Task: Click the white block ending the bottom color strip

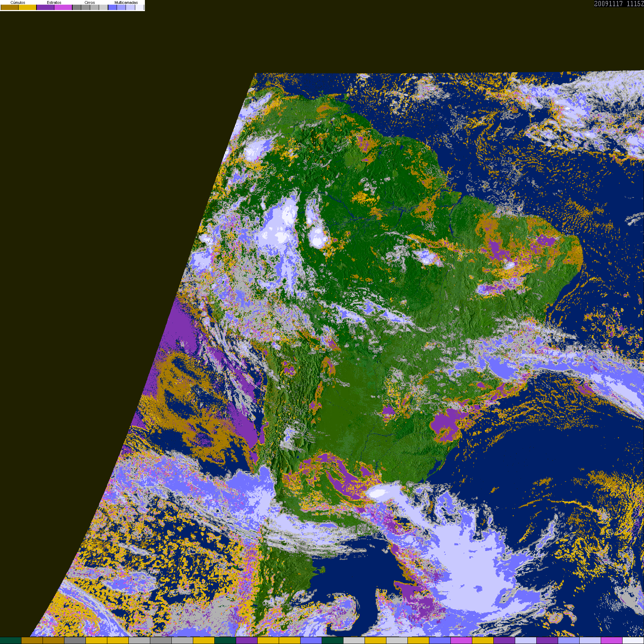Action: pyautogui.click(x=633, y=640)
